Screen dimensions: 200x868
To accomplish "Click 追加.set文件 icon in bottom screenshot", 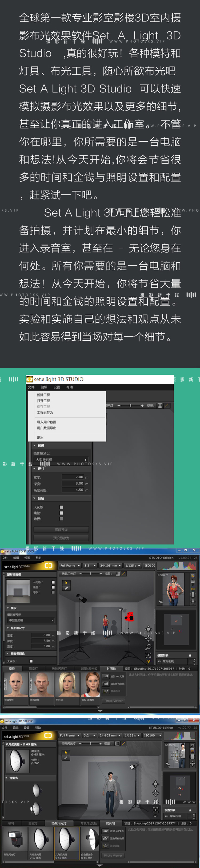I will click(x=105, y=831).
